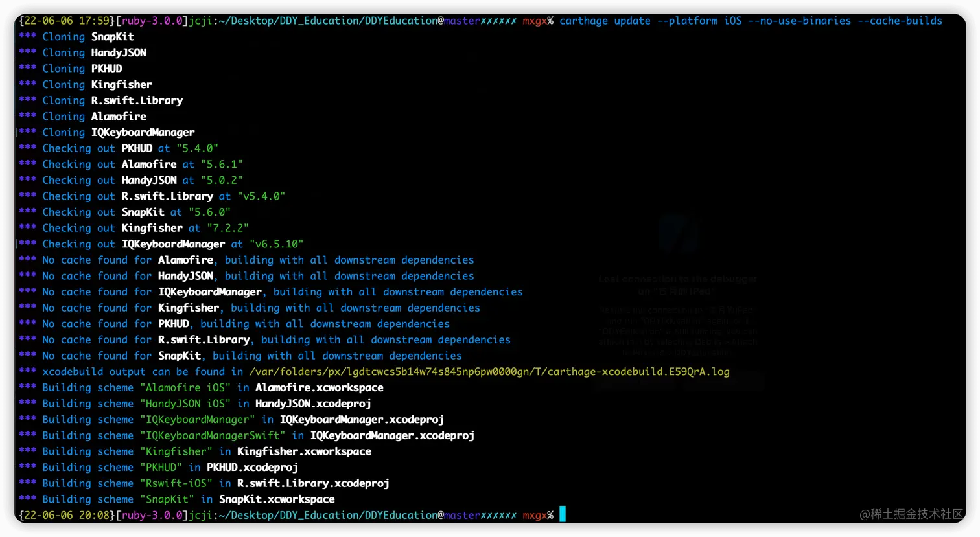Click 'Checking out R.swift.Library at "v5.4.0"' line

click(x=152, y=196)
